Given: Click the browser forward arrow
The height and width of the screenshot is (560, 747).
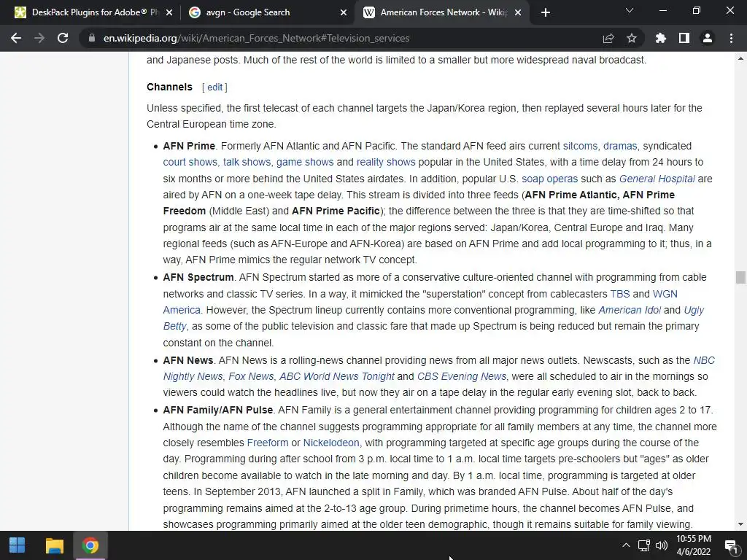Looking at the screenshot, I should (x=39, y=38).
